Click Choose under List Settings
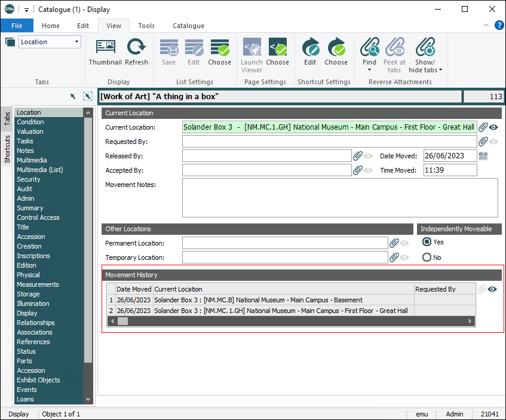 click(219, 48)
